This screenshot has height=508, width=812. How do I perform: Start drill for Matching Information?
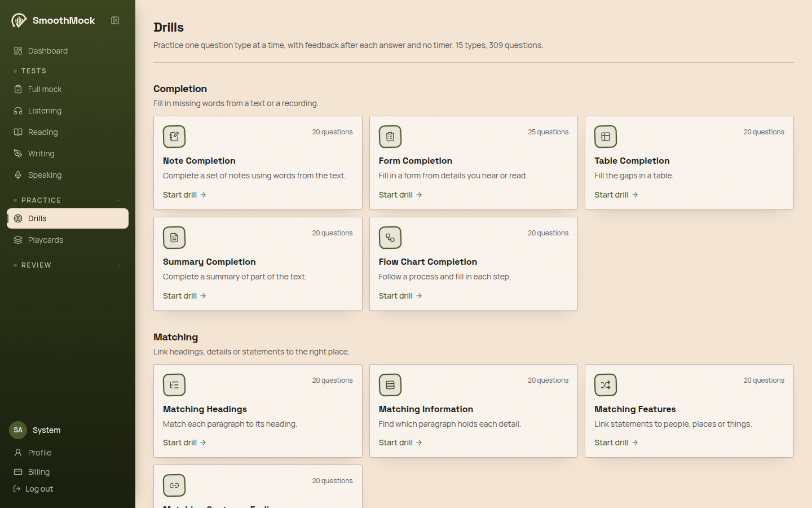point(400,443)
